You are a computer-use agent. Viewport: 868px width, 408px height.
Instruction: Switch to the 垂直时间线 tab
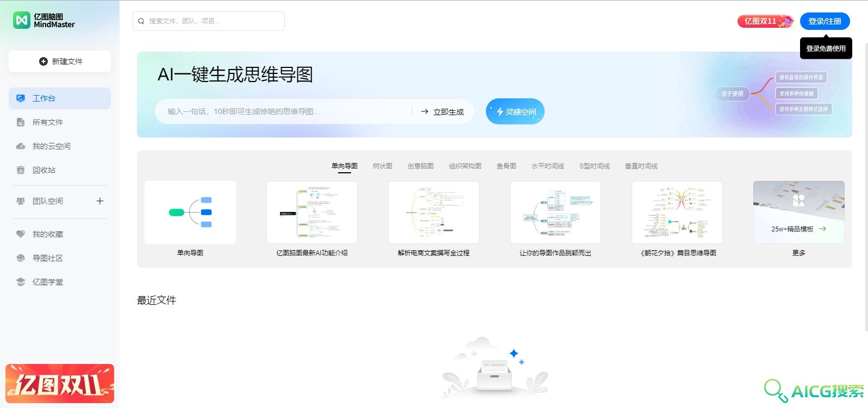tap(641, 166)
